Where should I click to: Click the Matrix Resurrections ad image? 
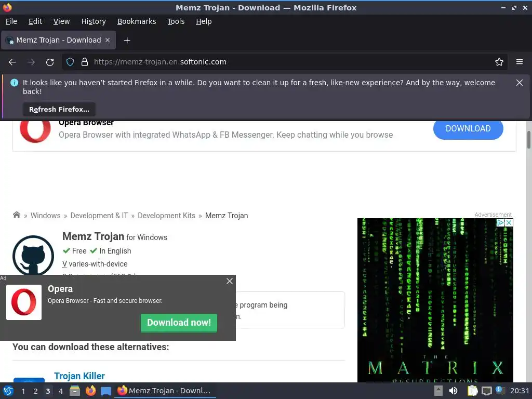435,300
